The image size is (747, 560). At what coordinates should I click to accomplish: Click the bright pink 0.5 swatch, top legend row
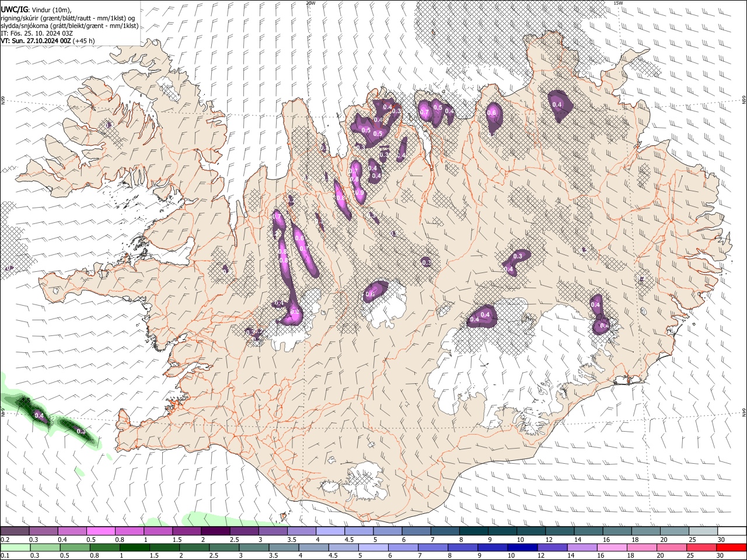click(x=100, y=531)
